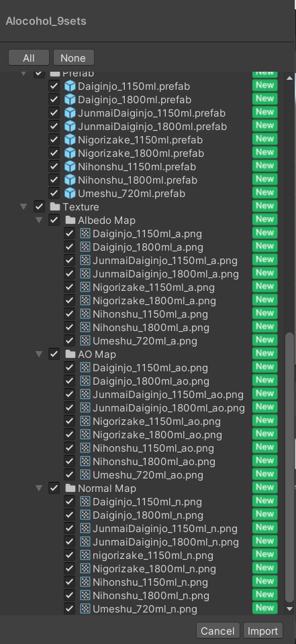Uncheck the Albedo Map folder checkbox
This screenshot has height=644, width=296.
tap(54, 220)
